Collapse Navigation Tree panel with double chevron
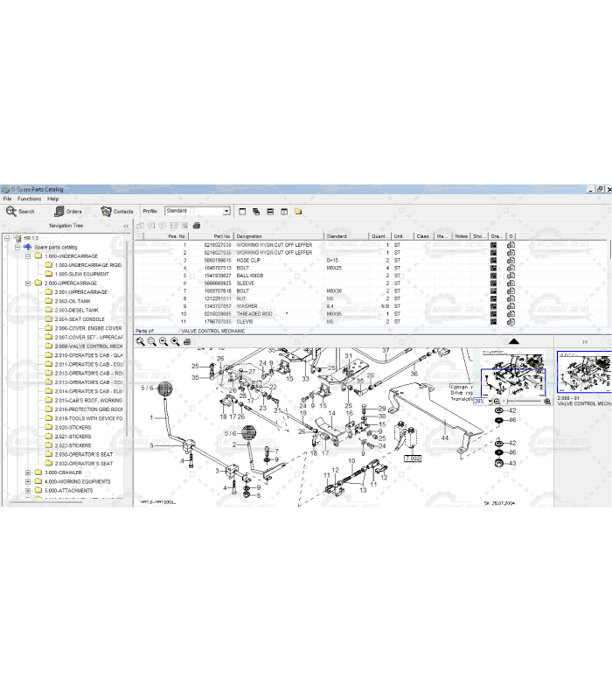Image resolution: width=612 pixels, height=700 pixels. click(x=125, y=226)
